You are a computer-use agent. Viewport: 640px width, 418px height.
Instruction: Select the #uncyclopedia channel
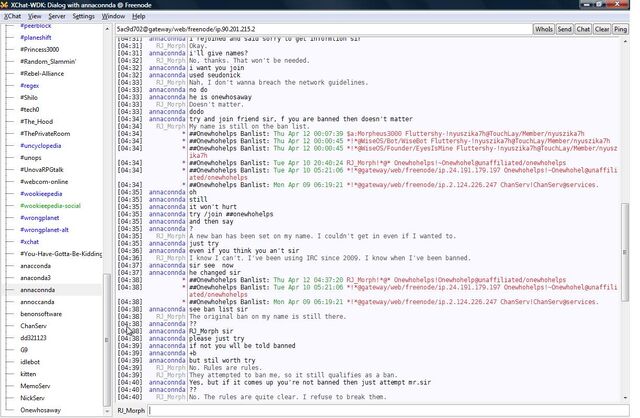40,146
